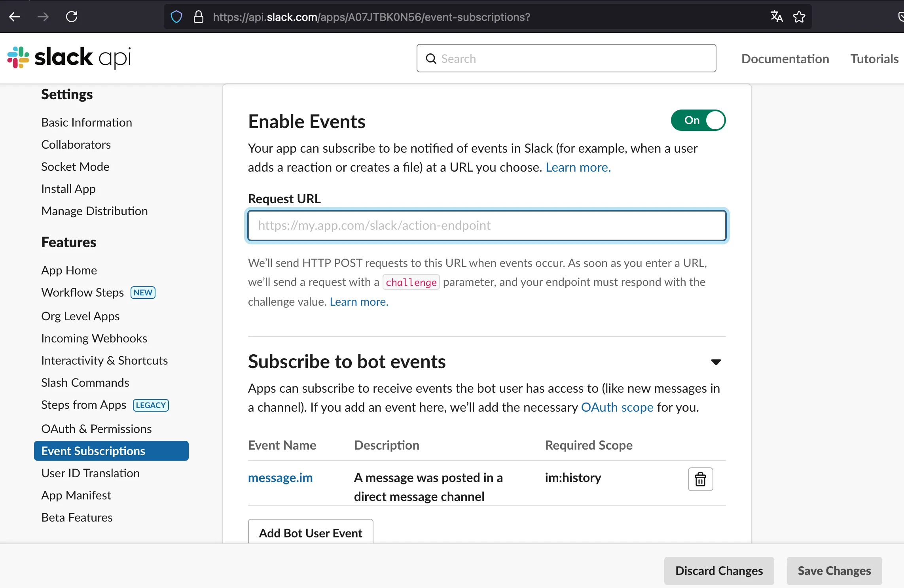Click the Save Changes button
The image size is (904, 588).
(x=834, y=571)
